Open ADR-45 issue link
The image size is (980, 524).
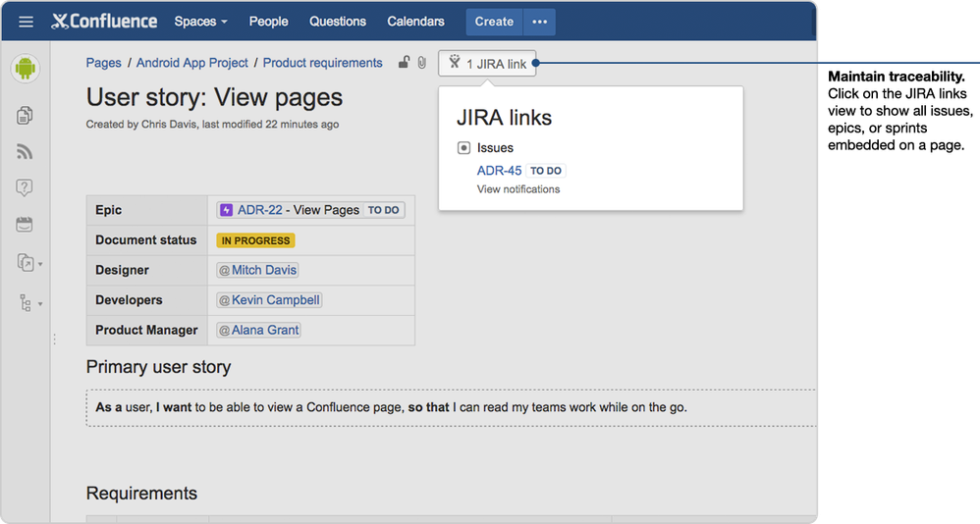(499, 171)
